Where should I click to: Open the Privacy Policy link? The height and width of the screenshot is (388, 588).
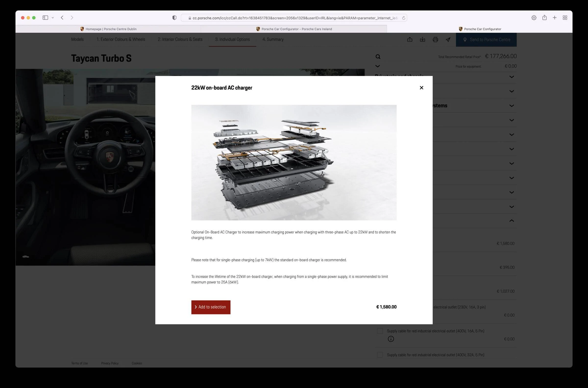[110, 363]
